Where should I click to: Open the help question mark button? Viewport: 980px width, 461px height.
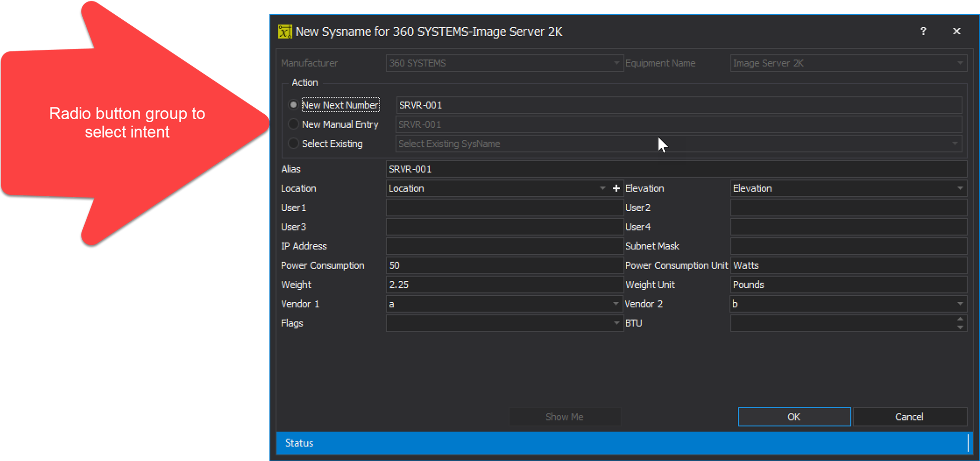coord(923,31)
